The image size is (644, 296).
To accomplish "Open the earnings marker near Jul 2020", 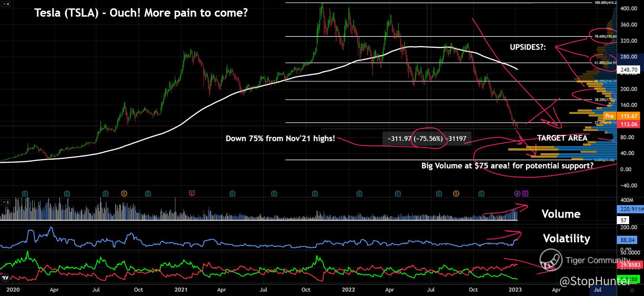I will [106, 194].
